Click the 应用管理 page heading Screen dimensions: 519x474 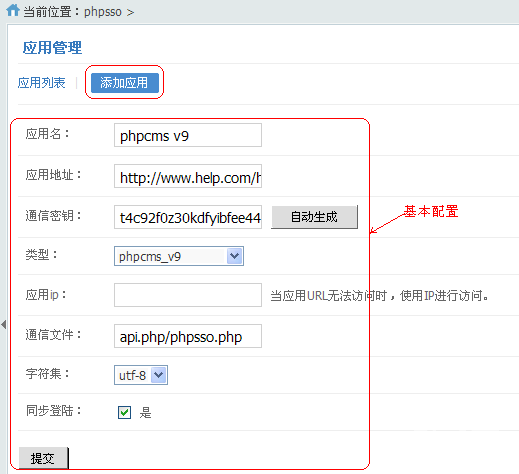point(52,48)
